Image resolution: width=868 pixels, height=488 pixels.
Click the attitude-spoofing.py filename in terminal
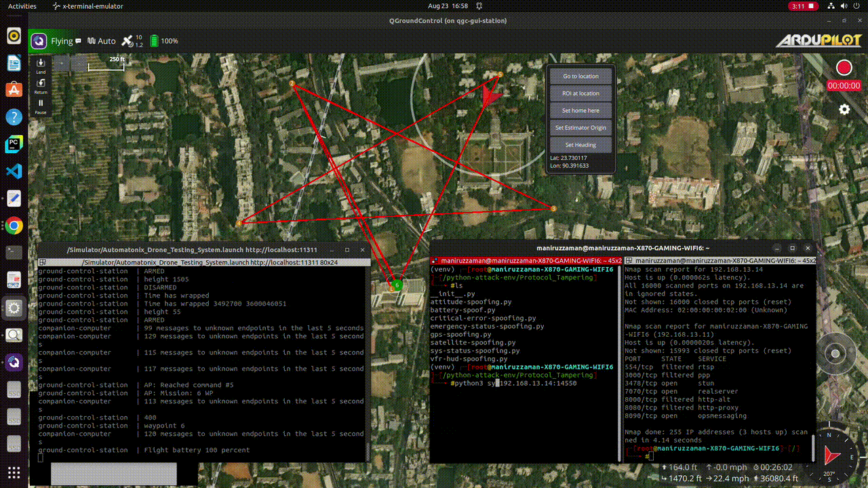point(471,302)
